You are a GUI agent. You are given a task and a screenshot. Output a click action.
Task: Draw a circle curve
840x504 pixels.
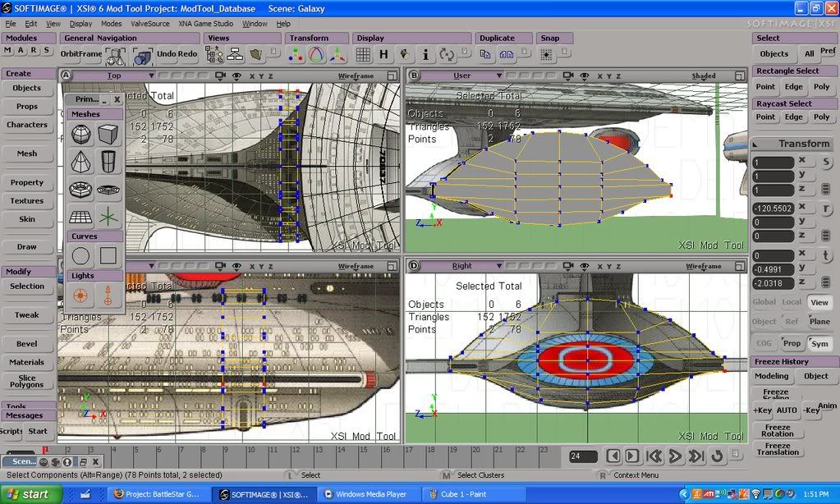(81, 255)
